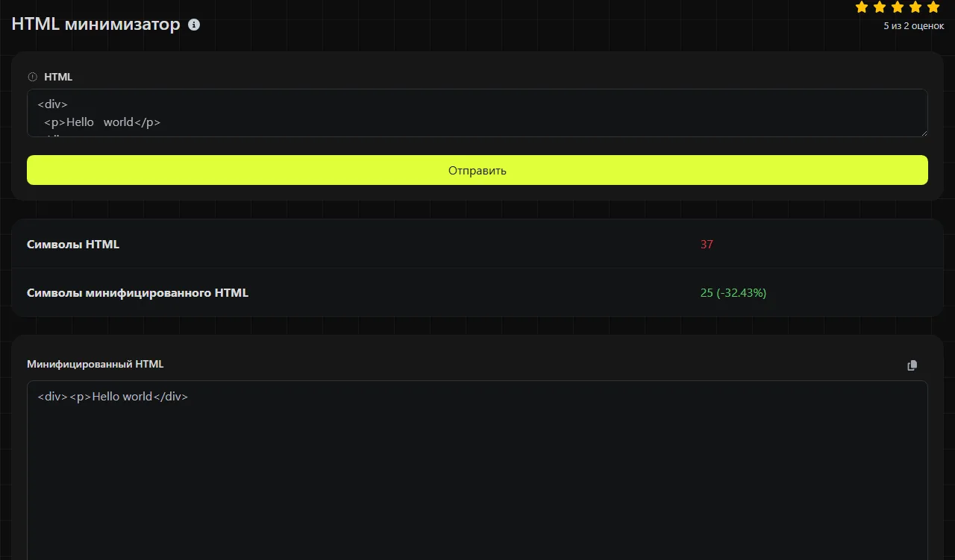
Task: Click the '5 из 2 оценок' rating text
Action: [913, 26]
